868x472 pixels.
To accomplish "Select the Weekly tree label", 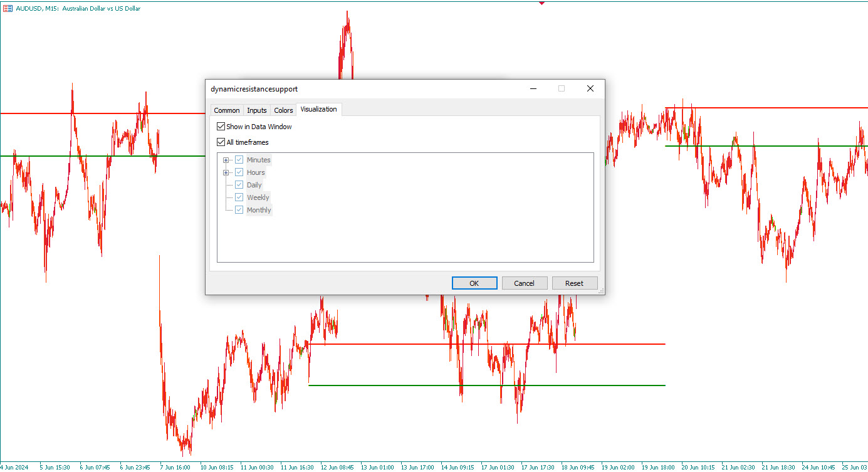I will click(x=258, y=197).
